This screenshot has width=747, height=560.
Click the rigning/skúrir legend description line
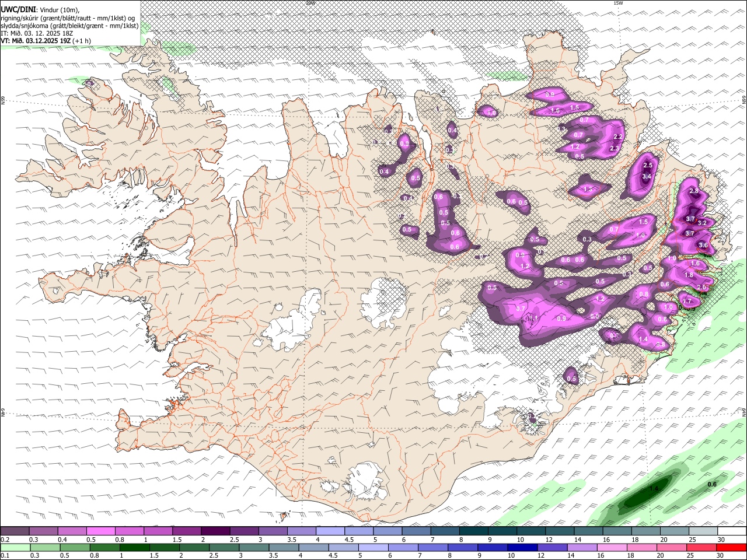click(68, 17)
